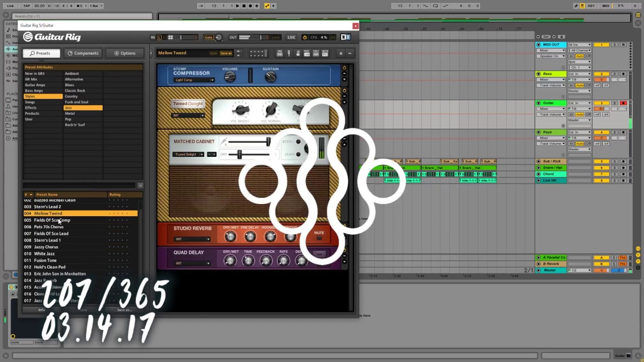Collapse the Keys track with its arrow
The height and width of the screenshot is (362, 644).
tap(538, 132)
